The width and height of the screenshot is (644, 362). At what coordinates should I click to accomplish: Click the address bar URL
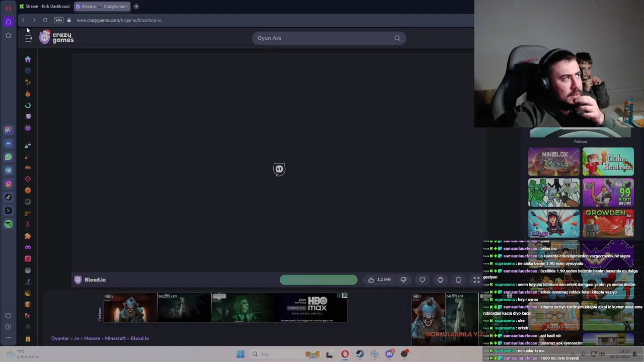(119, 20)
